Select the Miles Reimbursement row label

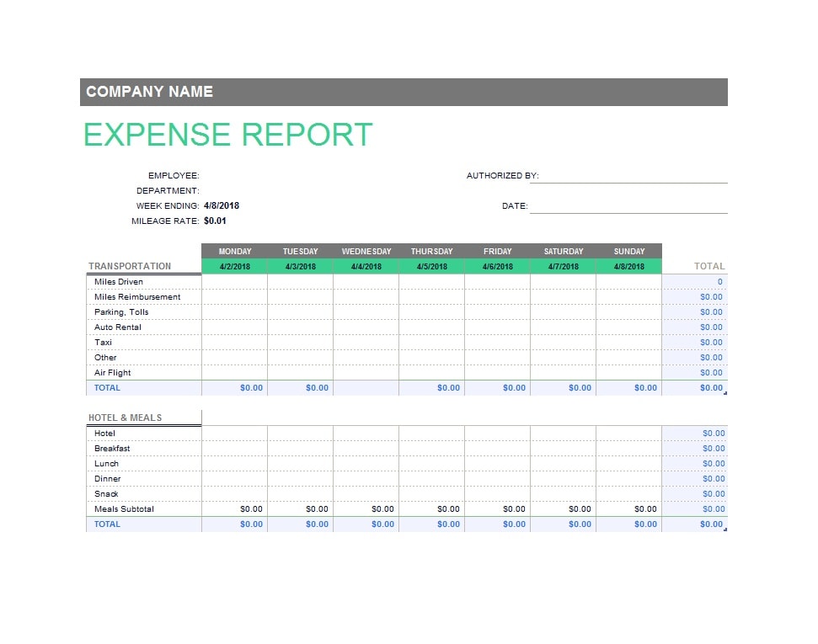(x=137, y=296)
